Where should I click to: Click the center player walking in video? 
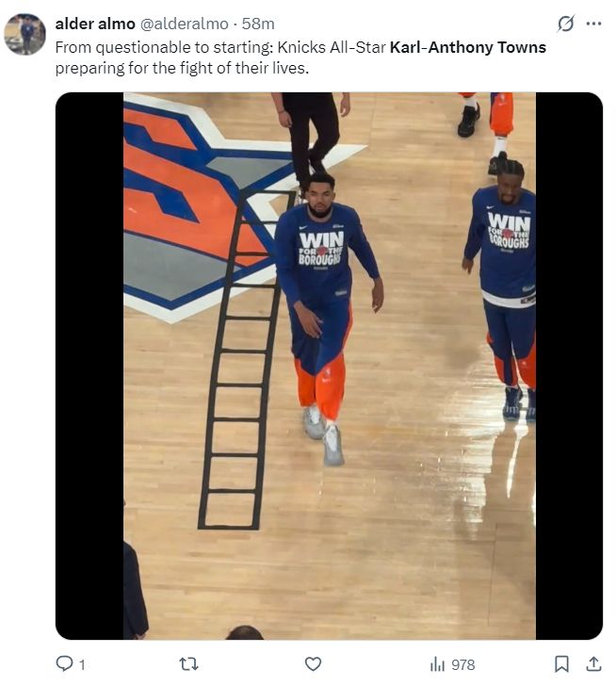[x=327, y=318]
